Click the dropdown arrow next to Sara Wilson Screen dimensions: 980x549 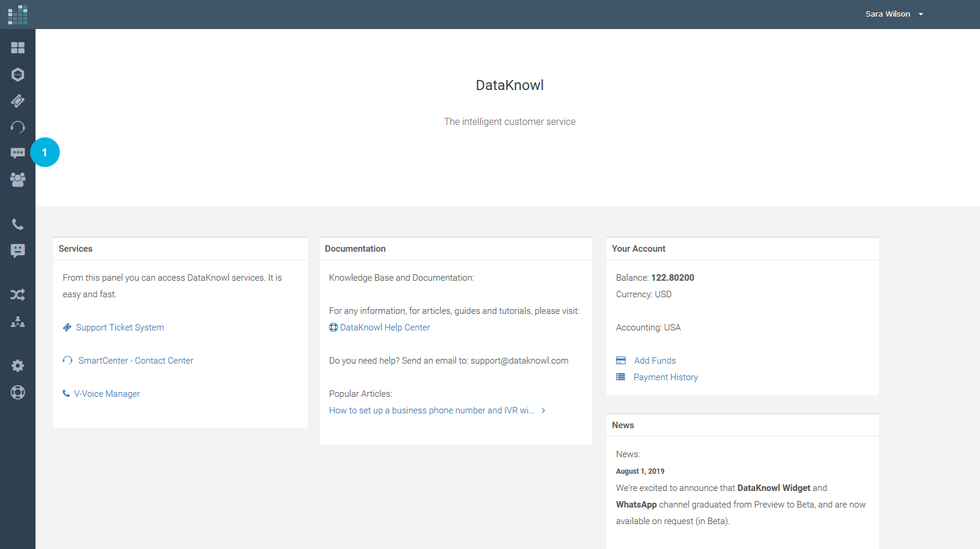pos(921,14)
